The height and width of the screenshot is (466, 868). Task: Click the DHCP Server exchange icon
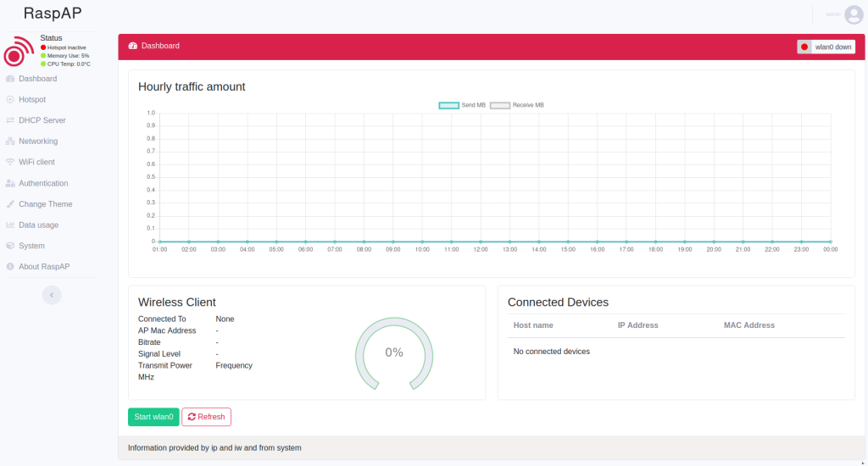click(x=10, y=120)
